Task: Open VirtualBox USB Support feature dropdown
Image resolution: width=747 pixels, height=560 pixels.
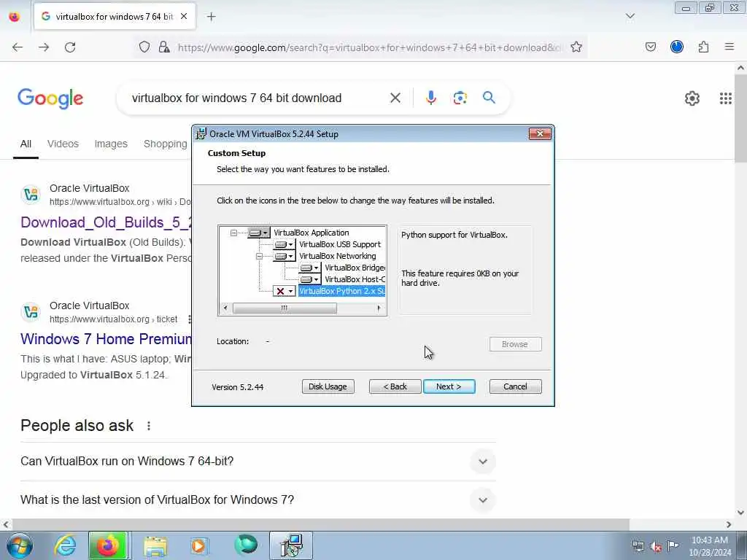Action: (x=285, y=244)
